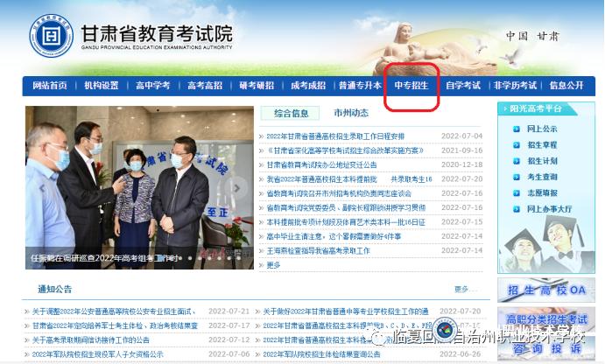Click date 2022-07-21 in notice list
605x364 pixels.
point(229,311)
